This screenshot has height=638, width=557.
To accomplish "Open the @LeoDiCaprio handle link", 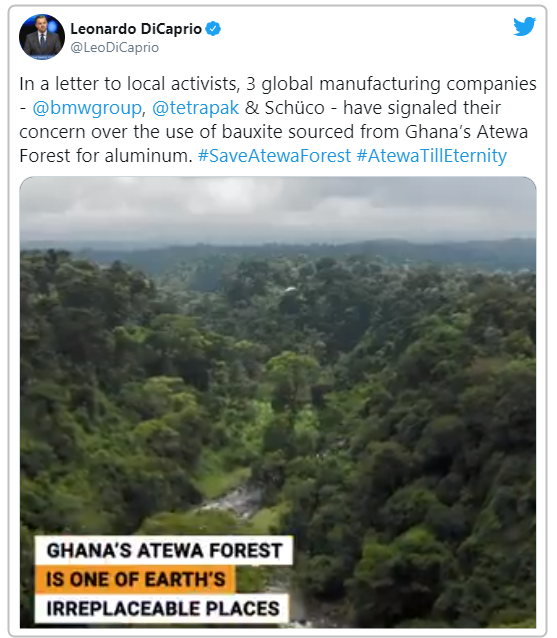I will pyautogui.click(x=115, y=48).
